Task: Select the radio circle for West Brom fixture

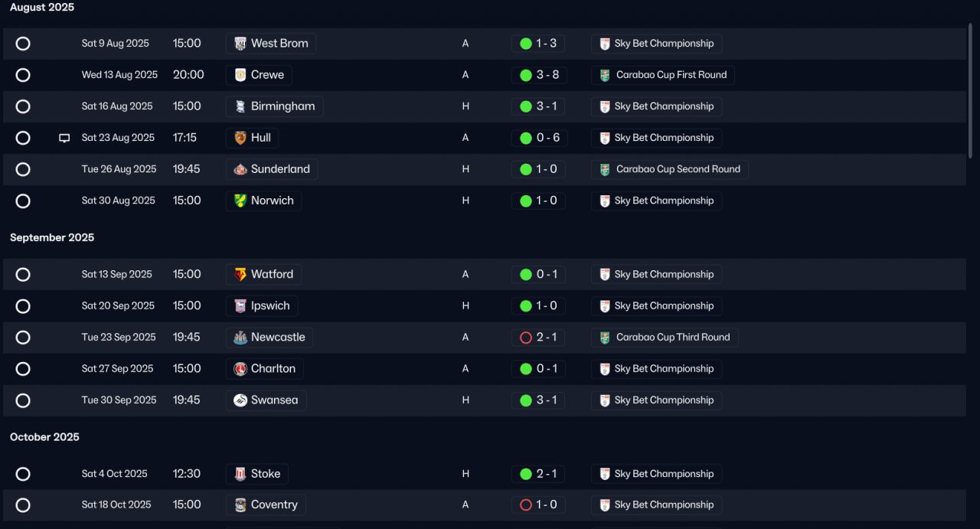Action: point(23,44)
